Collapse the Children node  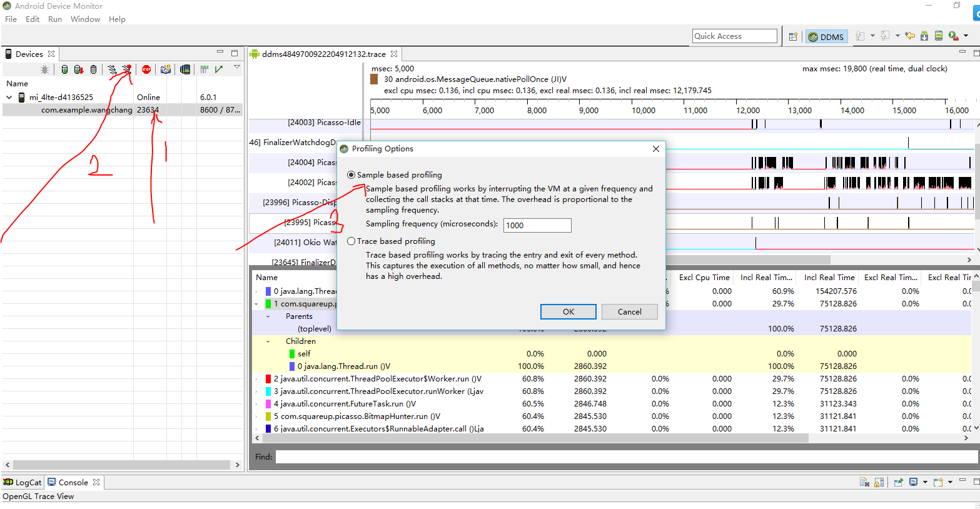point(268,341)
